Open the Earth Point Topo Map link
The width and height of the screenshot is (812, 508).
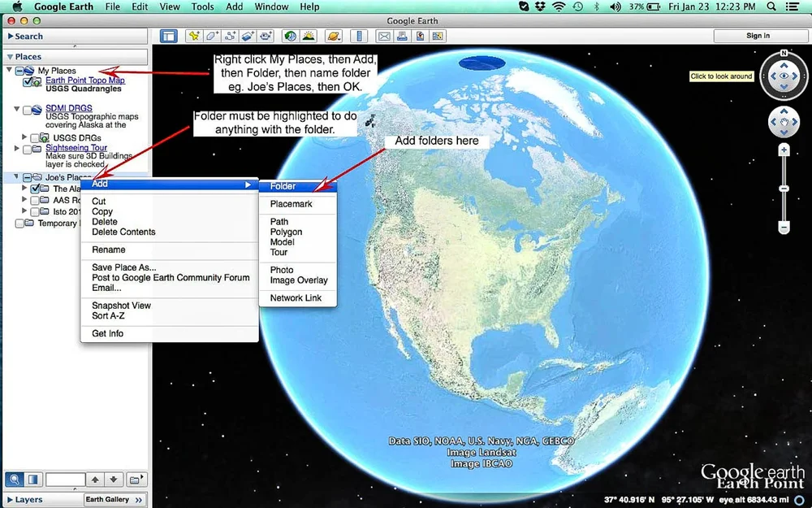pos(85,80)
